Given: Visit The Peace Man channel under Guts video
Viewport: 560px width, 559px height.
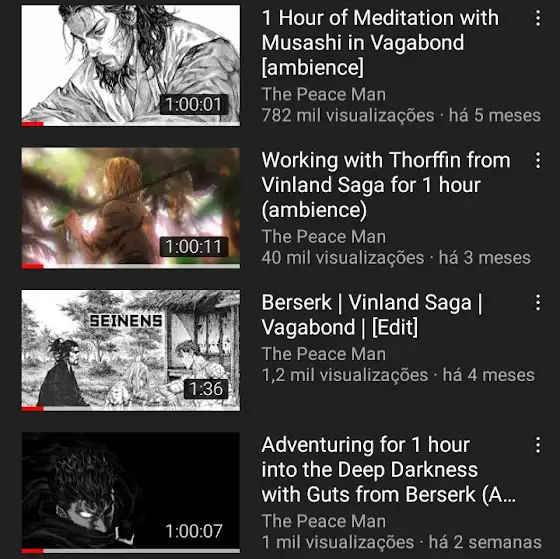Looking at the screenshot, I should click(324, 521).
